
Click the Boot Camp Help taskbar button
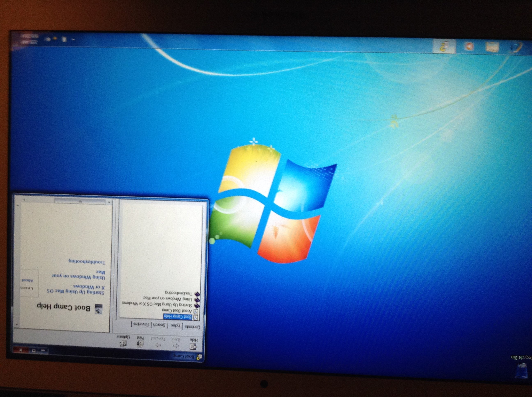(444, 47)
